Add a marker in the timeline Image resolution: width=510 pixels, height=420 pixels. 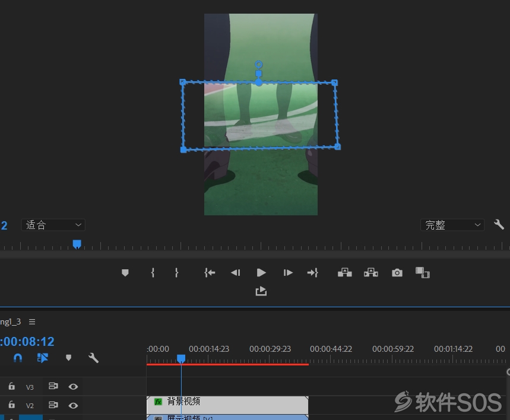68,358
